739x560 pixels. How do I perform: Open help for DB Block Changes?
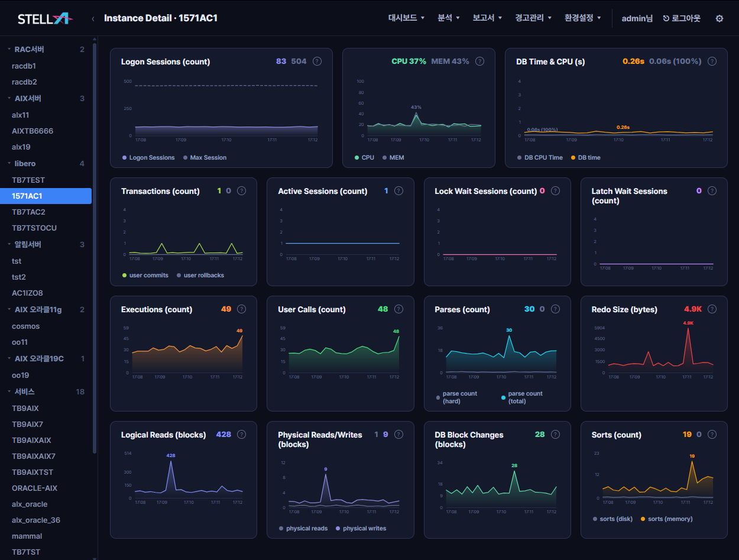555,435
